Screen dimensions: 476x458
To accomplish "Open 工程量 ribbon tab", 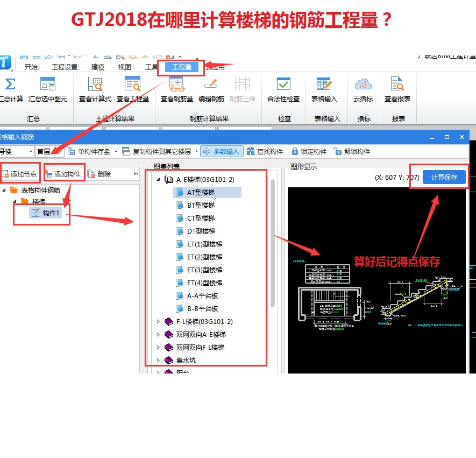I will tap(182, 67).
